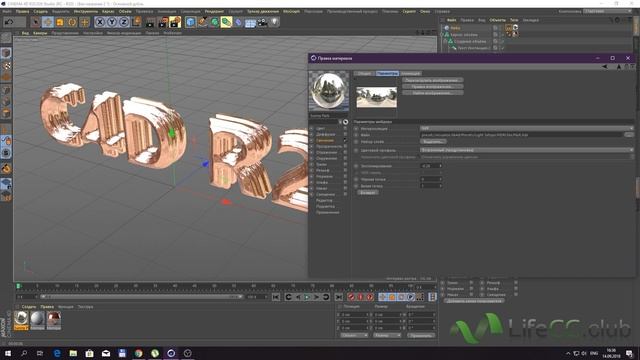
Task: Open the Размер dropdown in coordinates manager
Action: click(387, 336)
